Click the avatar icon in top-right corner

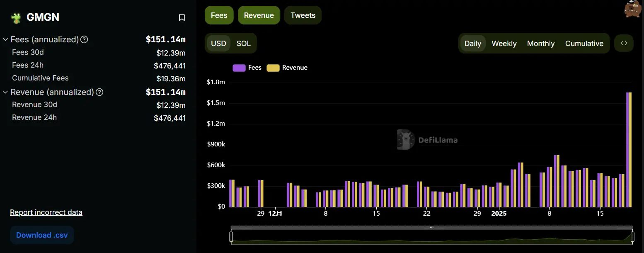tap(633, 9)
